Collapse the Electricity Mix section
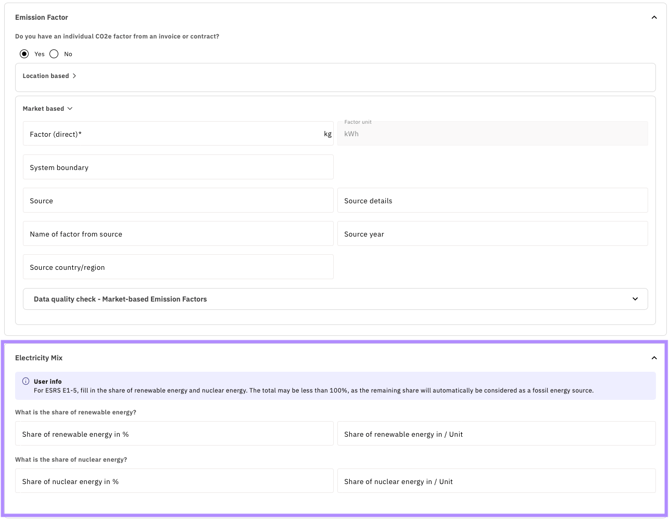The height and width of the screenshot is (522, 670). 654,358
